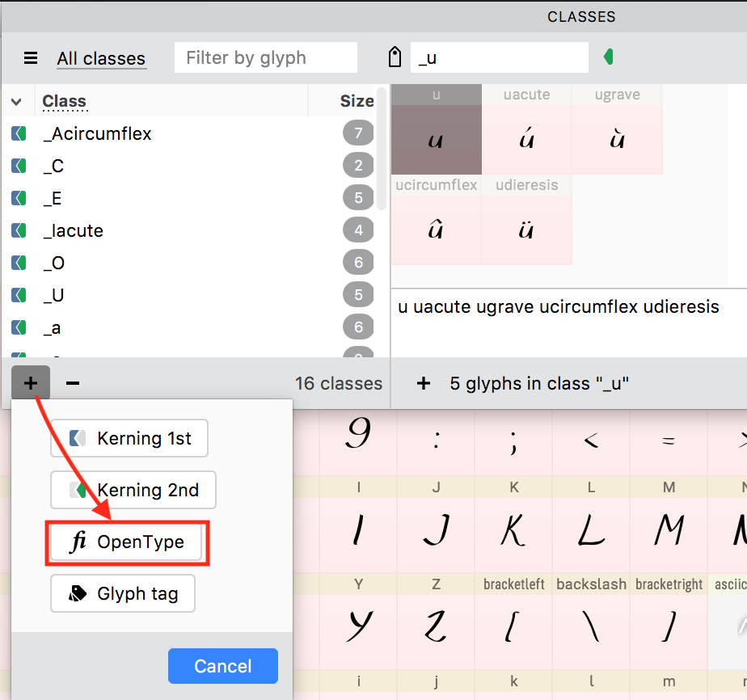Click the green kerning marker next to name field

609,57
